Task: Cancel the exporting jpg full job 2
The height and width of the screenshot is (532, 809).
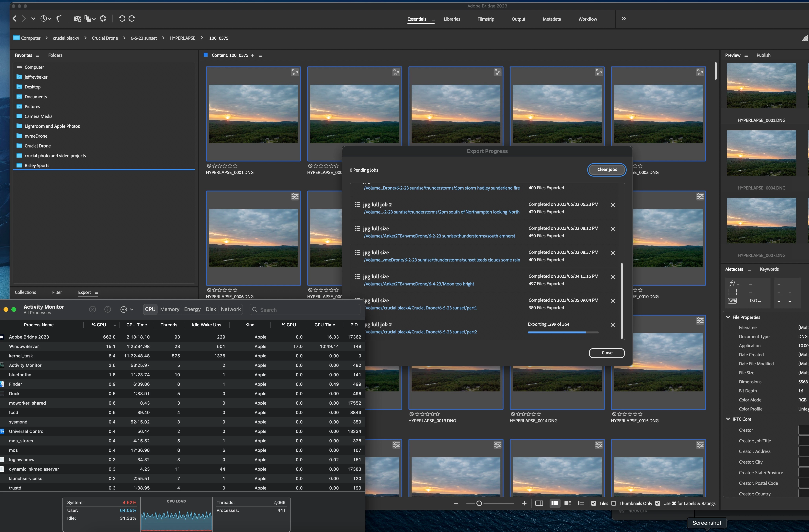Action: (612, 325)
